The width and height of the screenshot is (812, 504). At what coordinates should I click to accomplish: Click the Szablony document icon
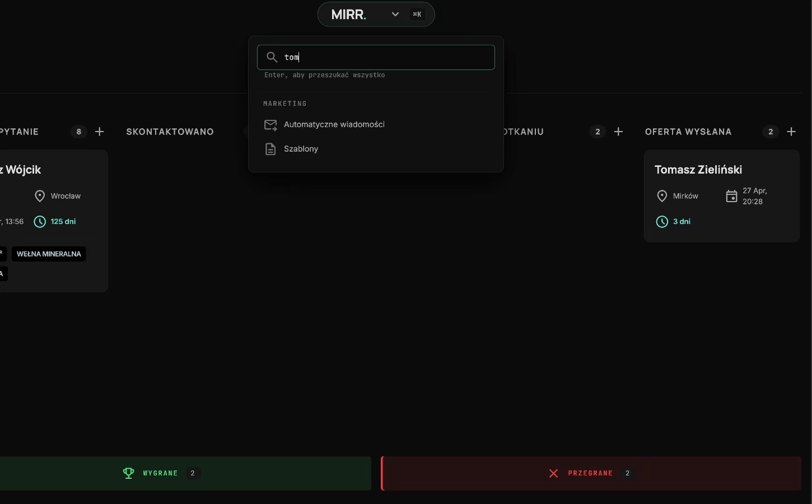270,149
